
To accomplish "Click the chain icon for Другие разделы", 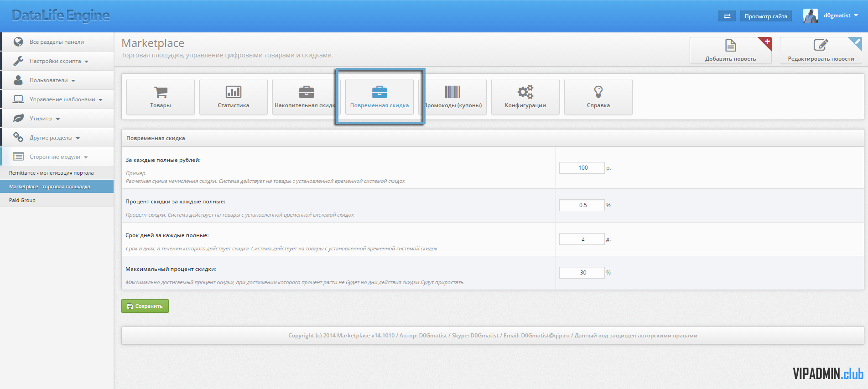I will click(x=18, y=137).
